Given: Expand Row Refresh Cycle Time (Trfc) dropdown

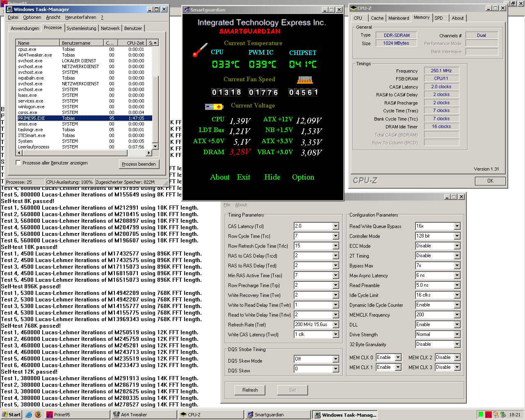Looking at the screenshot, I should (336, 246).
